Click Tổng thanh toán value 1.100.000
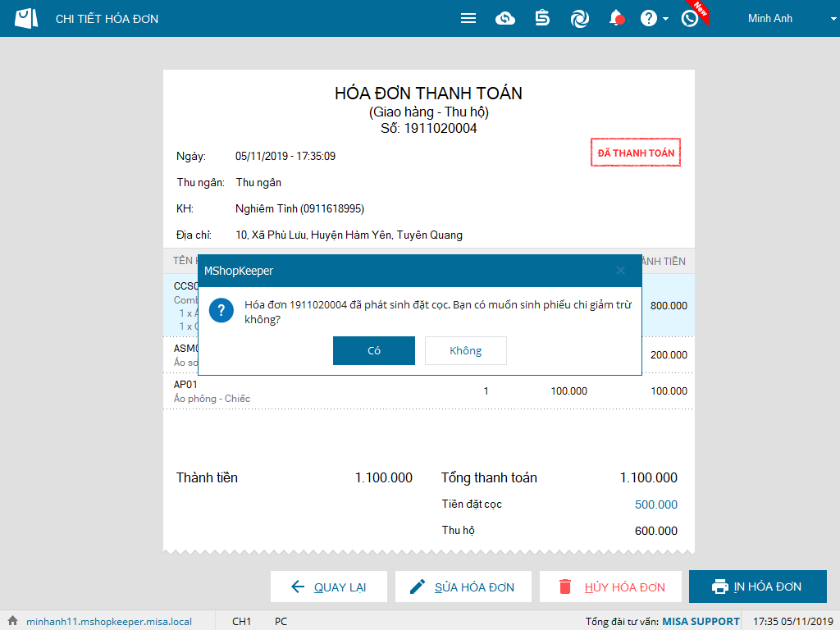This screenshot has width=840, height=630. [648, 478]
